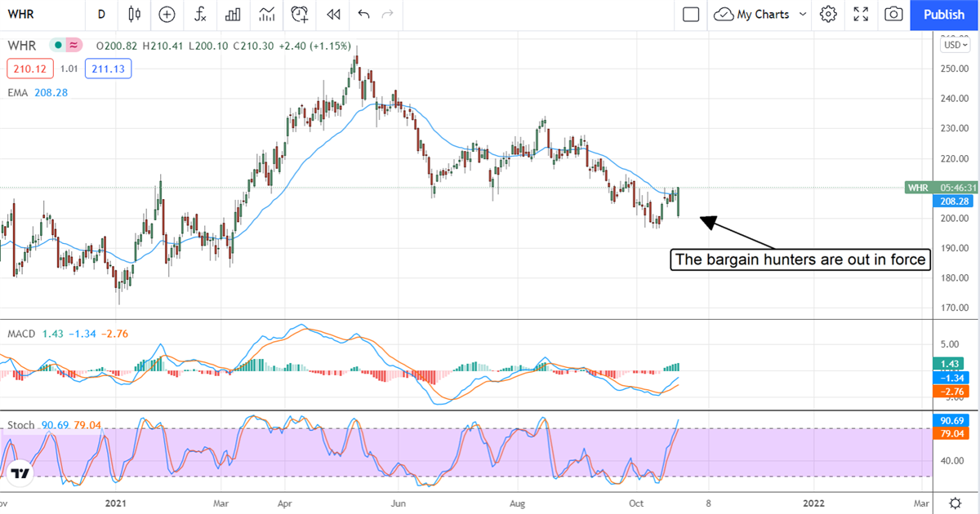
Task: Click the cloud save icon beside My Charts
Action: click(x=723, y=14)
